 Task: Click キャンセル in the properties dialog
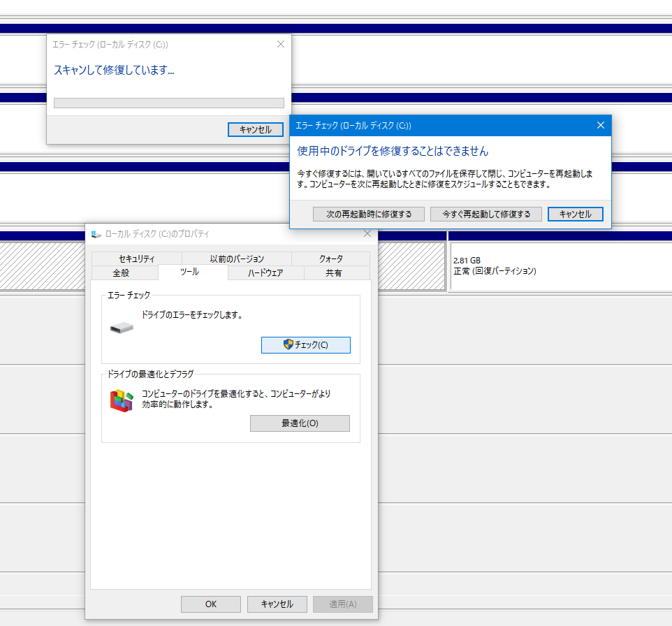277,604
